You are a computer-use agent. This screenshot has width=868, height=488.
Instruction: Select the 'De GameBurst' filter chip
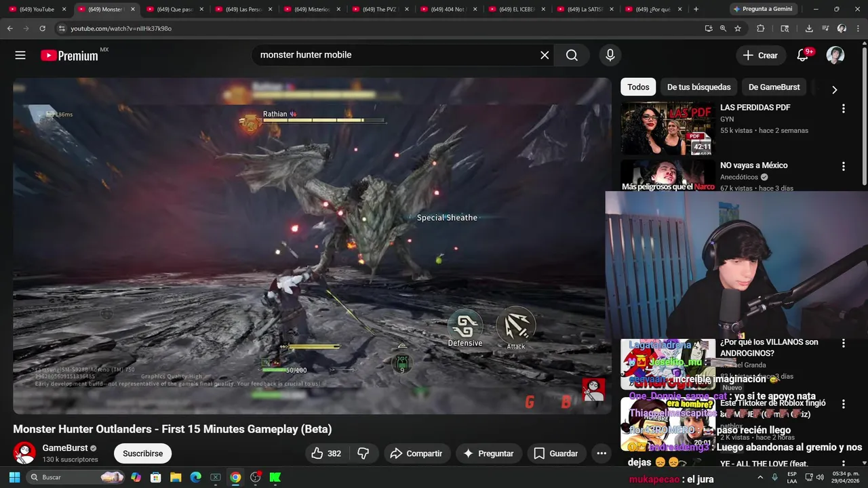(774, 87)
